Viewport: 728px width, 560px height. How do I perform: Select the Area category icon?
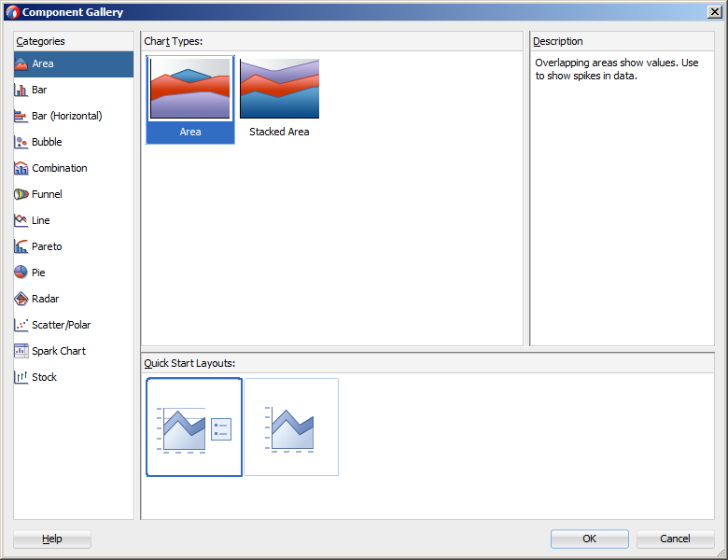(21, 64)
